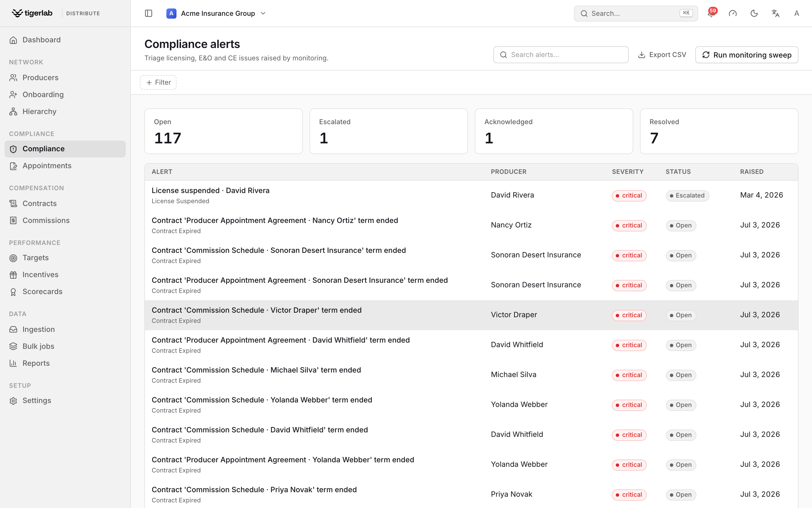Screen dimensions: 812x508
Task: Add a new Filter
Action: 158,82
